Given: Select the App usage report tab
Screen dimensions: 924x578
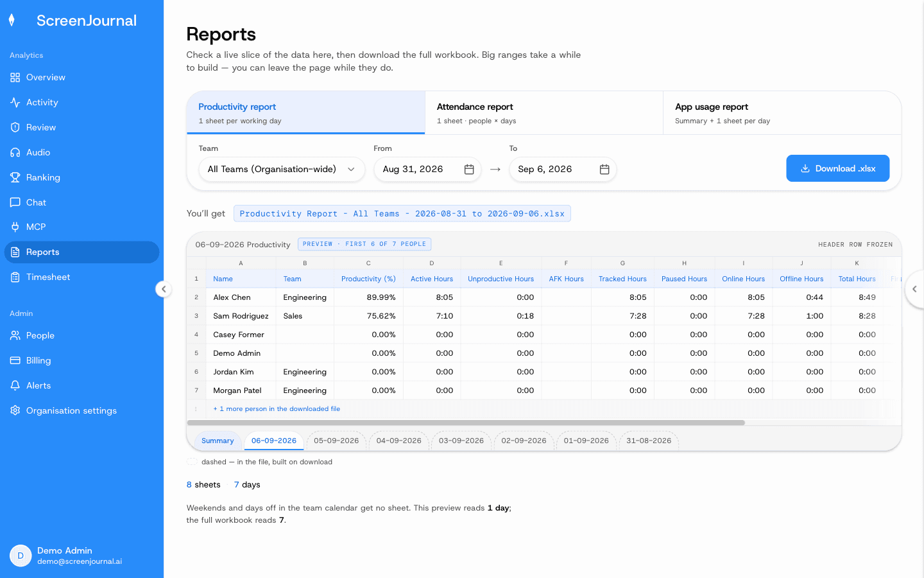Looking at the screenshot, I should 782,113.
